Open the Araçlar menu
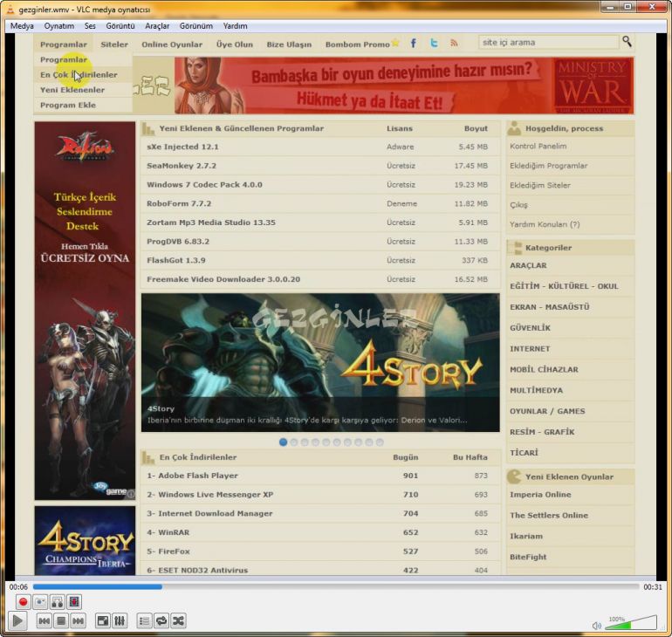The height and width of the screenshot is (637, 672). tap(157, 25)
